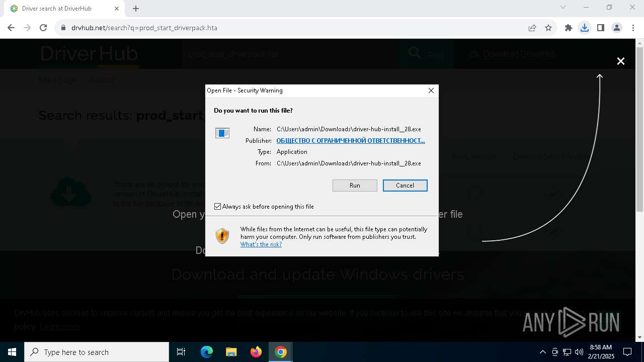Select the Driver search at DriverHub tab

[64, 9]
